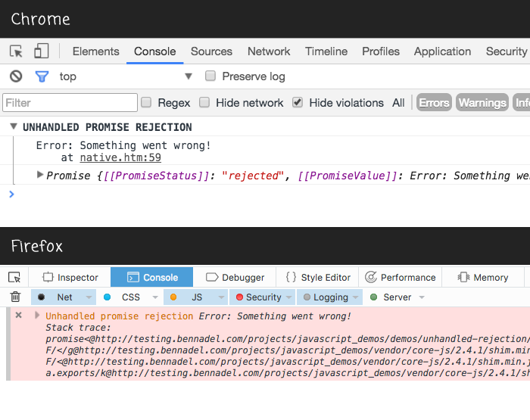The width and height of the screenshot is (530, 420).
Task: Select the All log level filter
Action: 398,102
